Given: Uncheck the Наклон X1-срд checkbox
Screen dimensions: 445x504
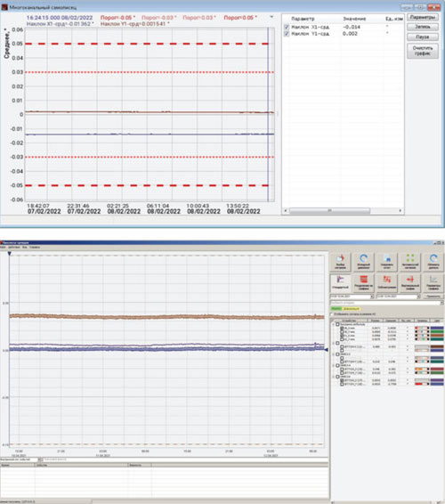Looking at the screenshot, I should coord(287,27).
